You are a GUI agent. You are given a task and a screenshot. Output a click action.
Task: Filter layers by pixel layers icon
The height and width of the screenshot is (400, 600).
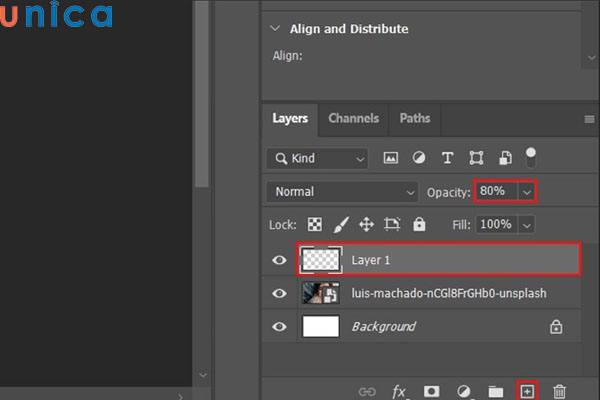[391, 158]
